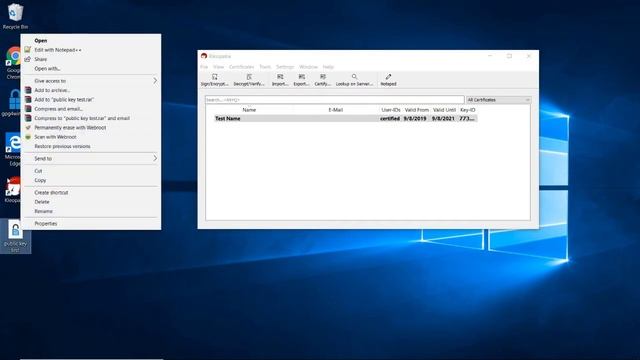This screenshot has height=360, width=640.
Task: Click the Import toolbar icon
Action: pyautogui.click(x=280, y=80)
